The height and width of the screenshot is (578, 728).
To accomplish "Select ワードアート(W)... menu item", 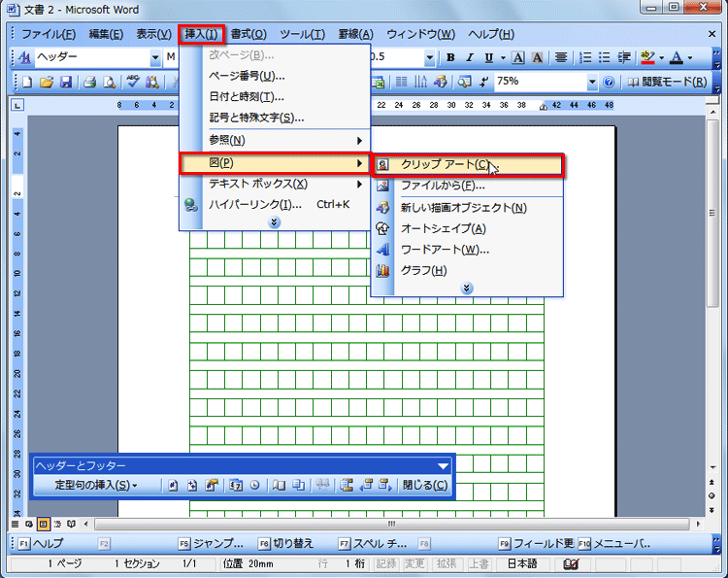I will pyautogui.click(x=468, y=250).
